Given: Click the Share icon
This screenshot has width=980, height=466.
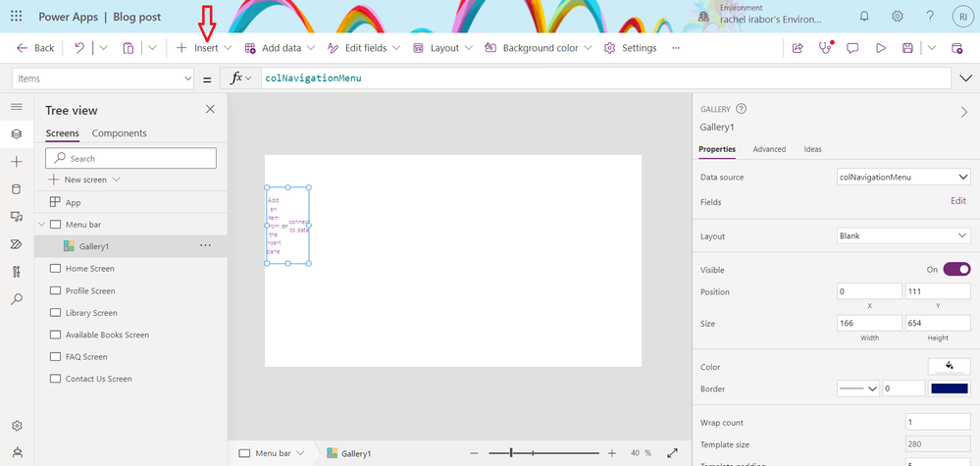Looking at the screenshot, I should [798, 48].
